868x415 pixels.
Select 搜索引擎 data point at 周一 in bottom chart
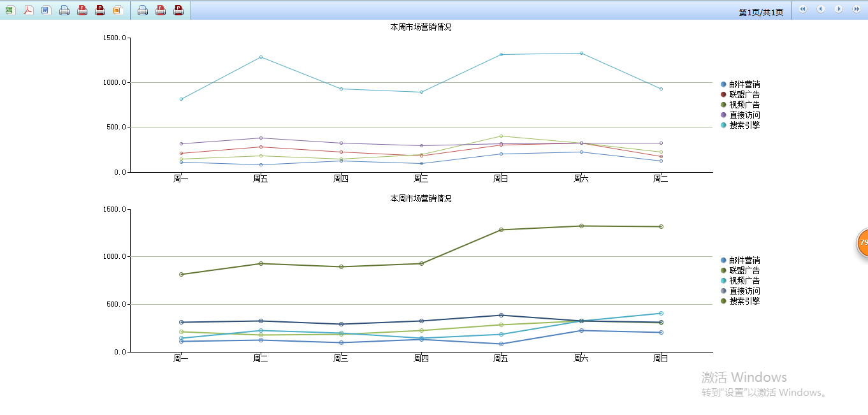[181, 274]
